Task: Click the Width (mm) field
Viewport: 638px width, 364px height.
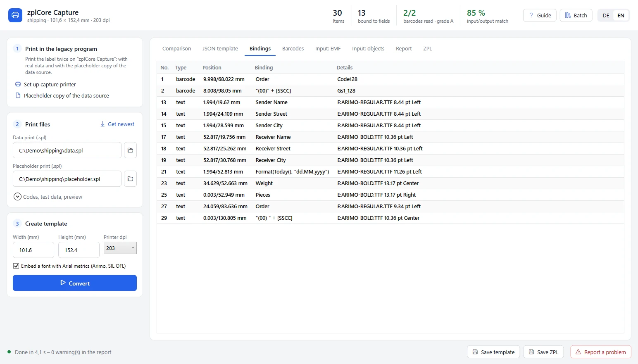Action: tap(33, 250)
